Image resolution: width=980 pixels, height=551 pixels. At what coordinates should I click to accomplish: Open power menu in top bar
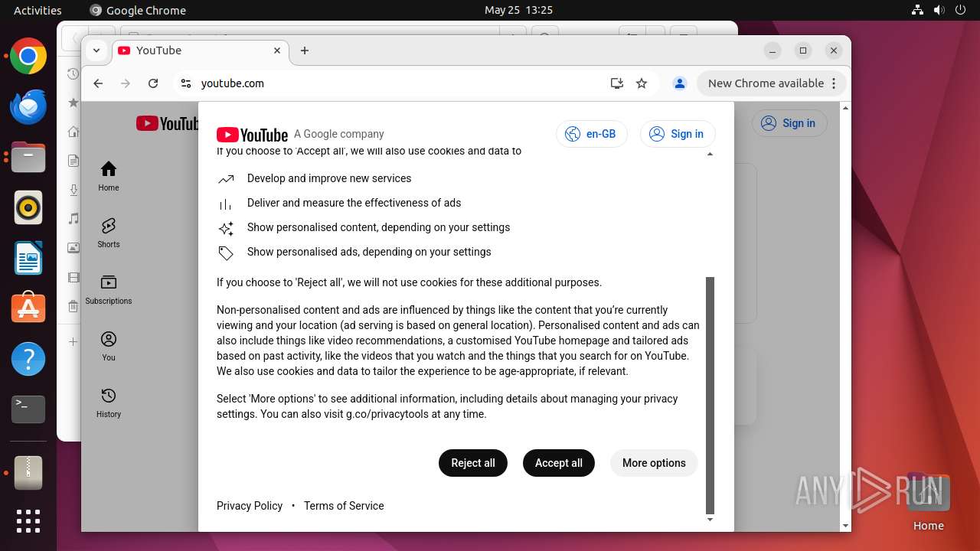click(x=960, y=10)
